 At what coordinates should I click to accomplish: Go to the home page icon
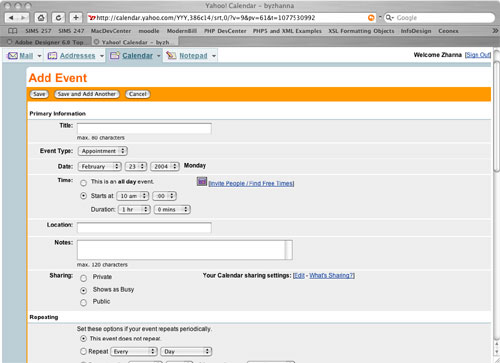click(x=41, y=18)
